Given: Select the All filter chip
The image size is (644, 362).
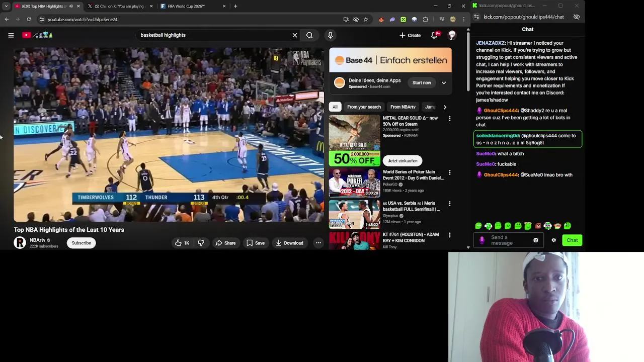Looking at the screenshot, I should click(335, 107).
